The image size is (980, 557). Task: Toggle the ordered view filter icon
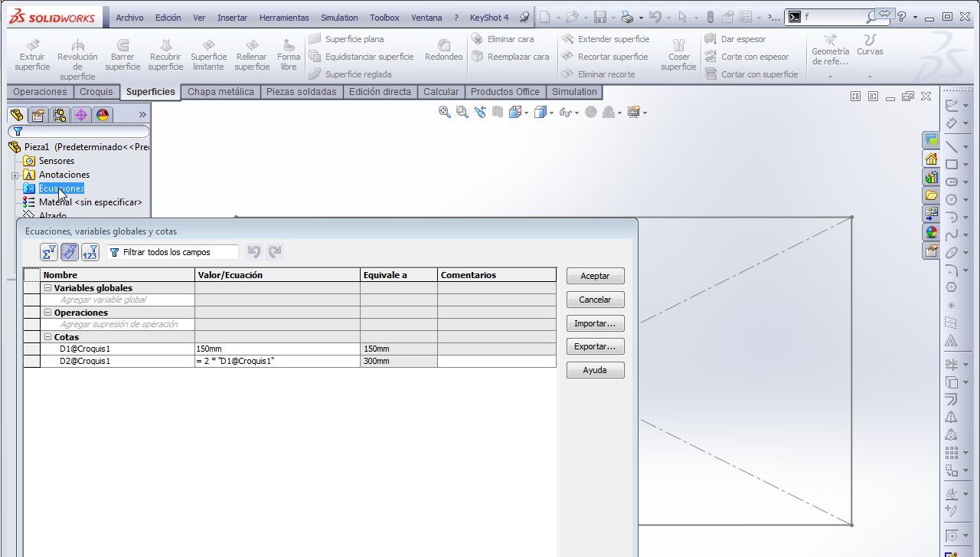click(90, 252)
